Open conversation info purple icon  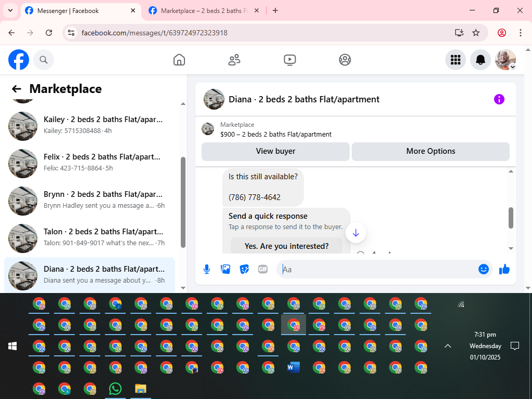pos(499,99)
